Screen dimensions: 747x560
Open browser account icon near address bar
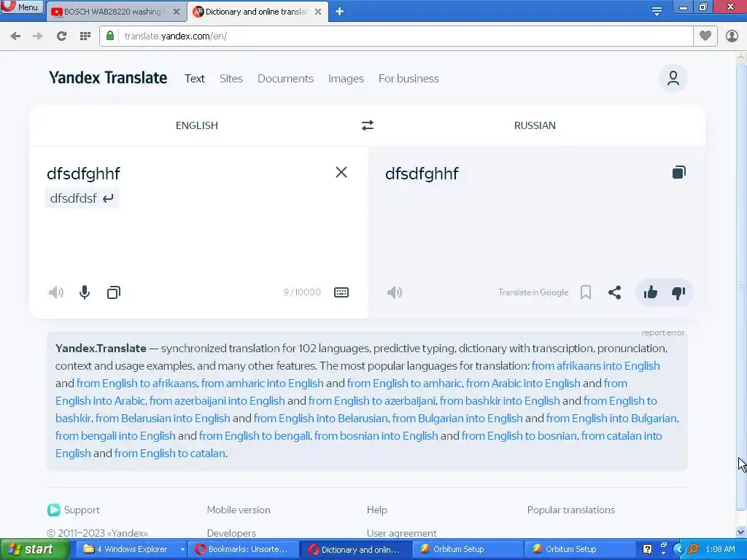click(x=732, y=36)
